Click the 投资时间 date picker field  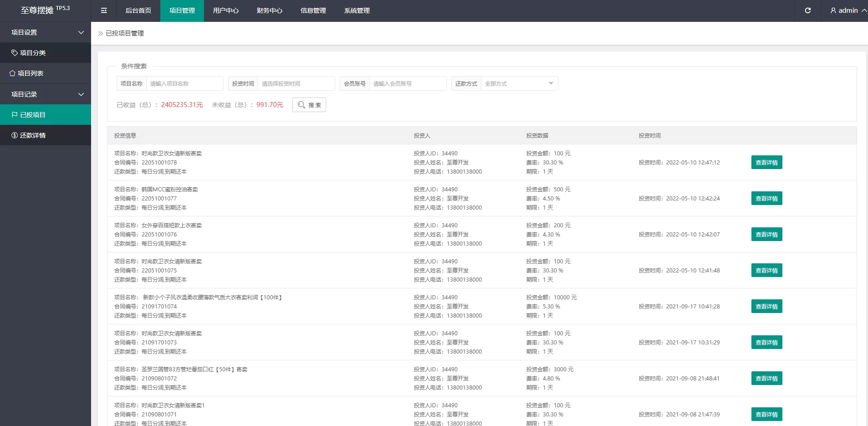(296, 83)
